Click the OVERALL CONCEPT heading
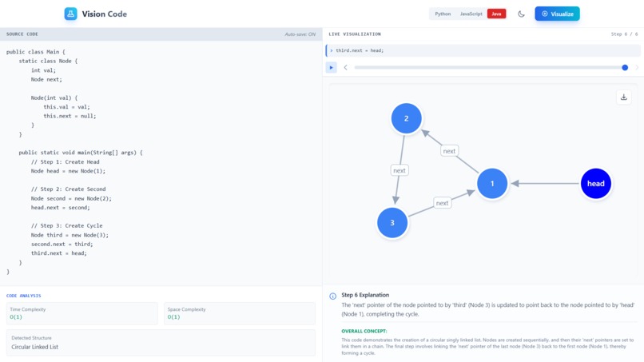This screenshot has width=644, height=362. pyautogui.click(x=364, y=331)
